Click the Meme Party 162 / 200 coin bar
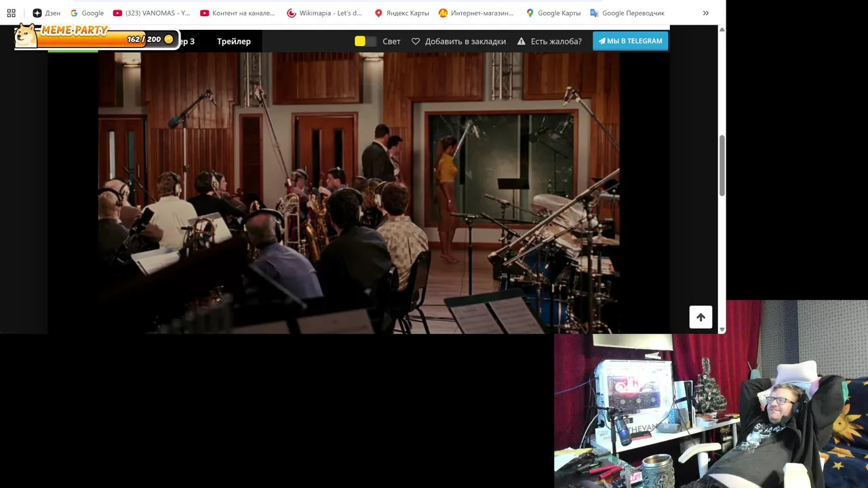 [x=107, y=39]
